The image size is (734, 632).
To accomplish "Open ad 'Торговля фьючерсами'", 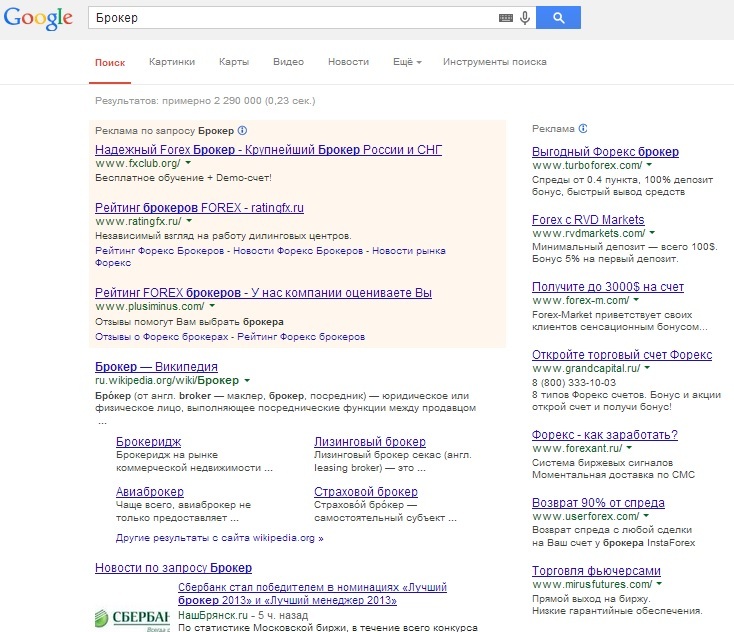I will click(596, 571).
